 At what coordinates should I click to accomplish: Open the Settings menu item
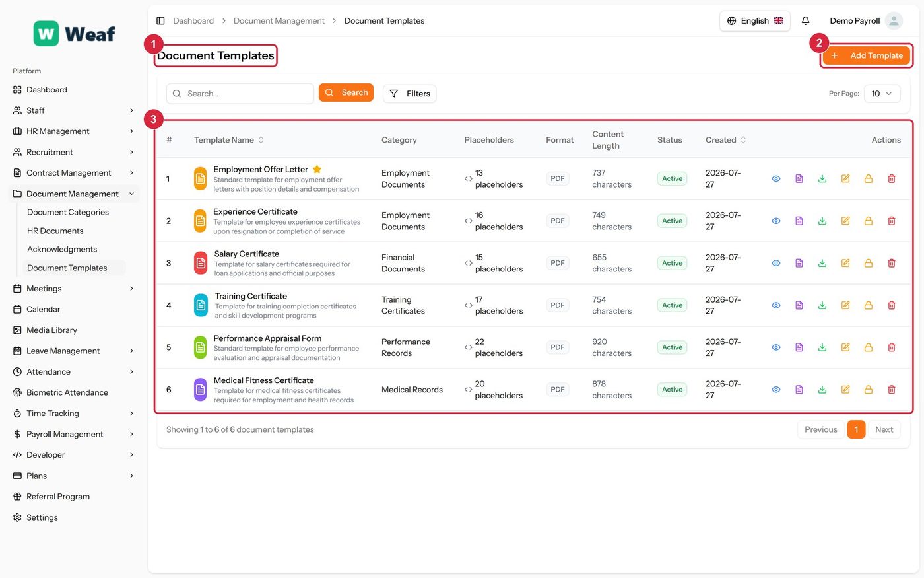(x=73, y=517)
